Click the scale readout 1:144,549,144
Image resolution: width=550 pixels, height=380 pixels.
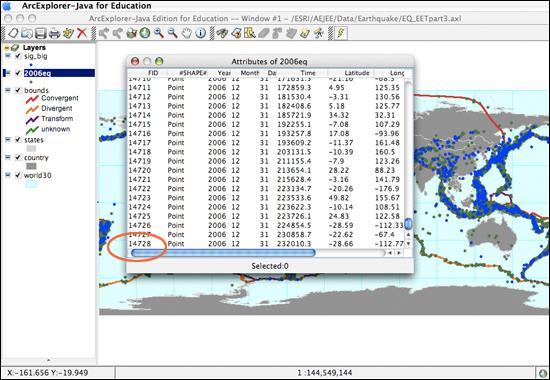pyautogui.click(x=325, y=373)
